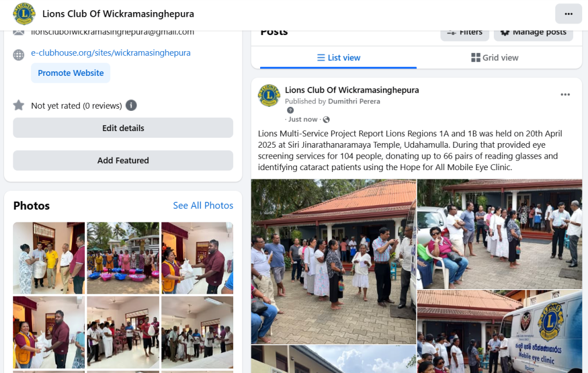Click the question mark icon under publisher
588x373 pixels.
290,110
